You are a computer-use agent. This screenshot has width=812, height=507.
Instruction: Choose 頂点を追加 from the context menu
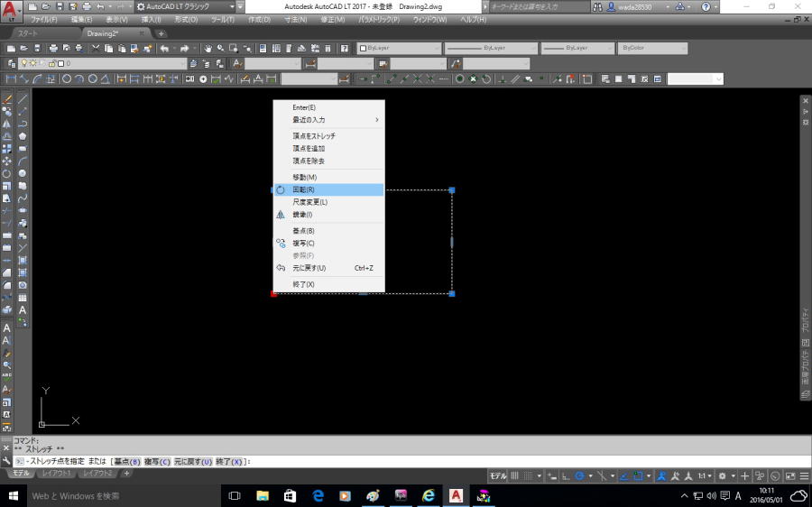pos(328,148)
